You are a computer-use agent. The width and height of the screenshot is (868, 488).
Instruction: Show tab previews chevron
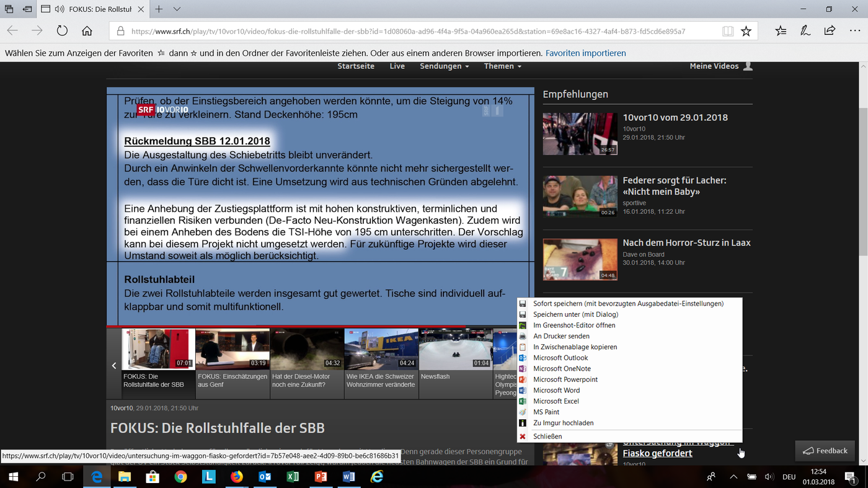177,9
